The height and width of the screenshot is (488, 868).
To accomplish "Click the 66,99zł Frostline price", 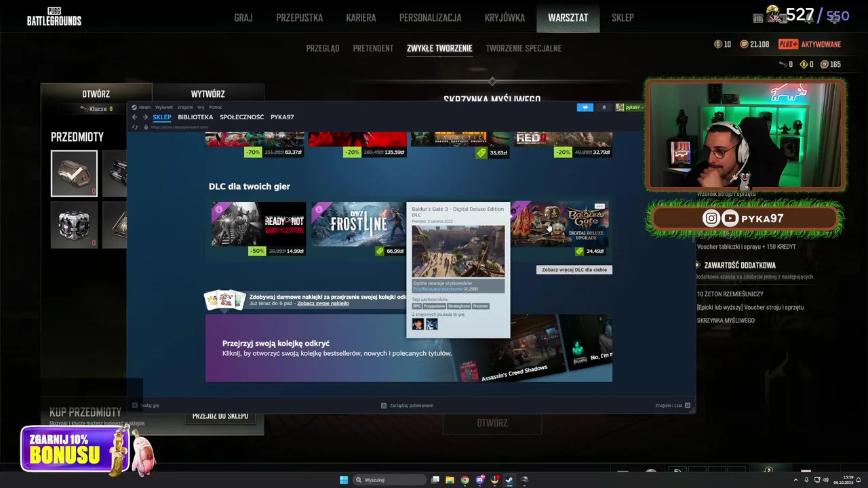I will 395,251.
